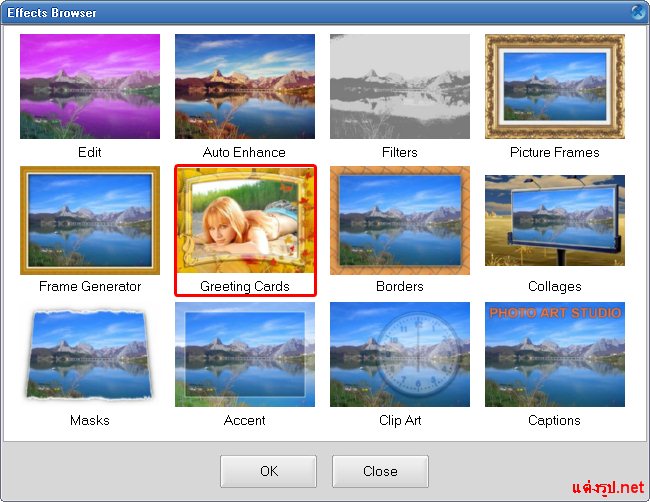
Task: Click the Auto Enhance text label
Action: [x=245, y=153]
